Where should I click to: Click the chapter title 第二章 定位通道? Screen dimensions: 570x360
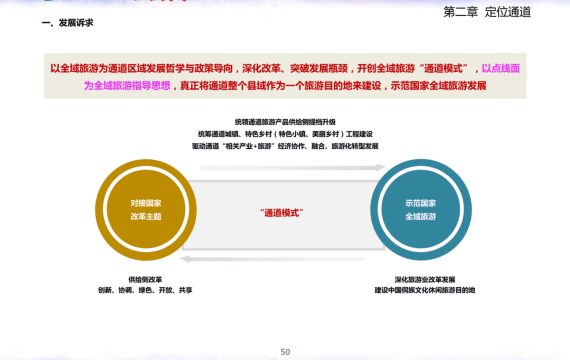pyautogui.click(x=487, y=12)
